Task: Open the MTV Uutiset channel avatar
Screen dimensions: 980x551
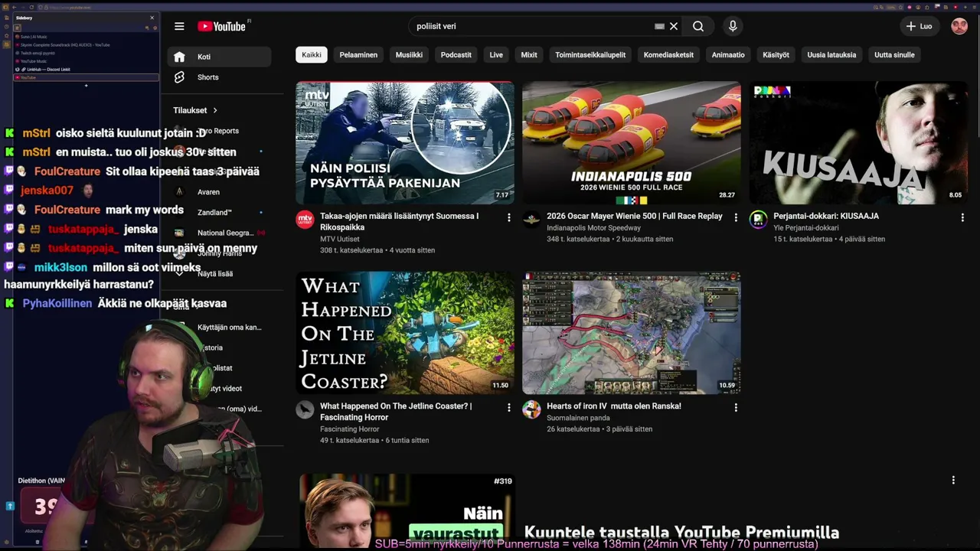Action: pyautogui.click(x=305, y=220)
